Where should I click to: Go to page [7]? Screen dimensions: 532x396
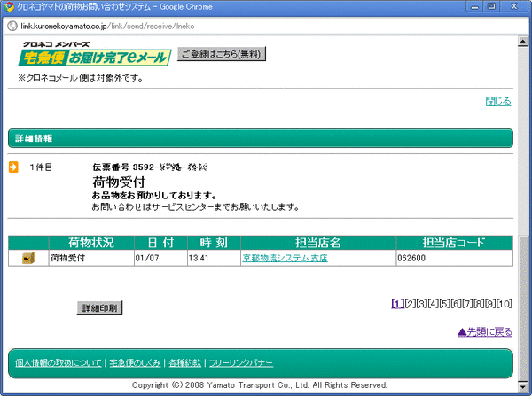pyautogui.click(x=468, y=304)
